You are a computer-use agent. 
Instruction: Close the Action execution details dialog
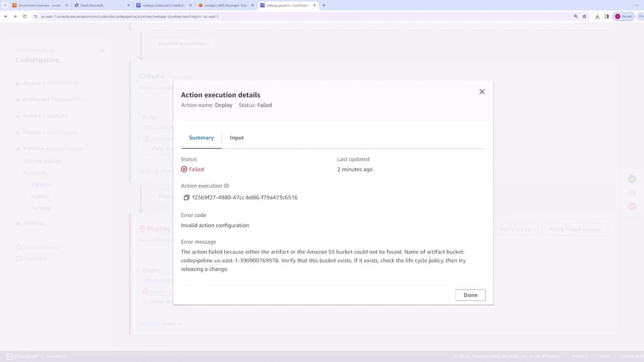pos(481,92)
